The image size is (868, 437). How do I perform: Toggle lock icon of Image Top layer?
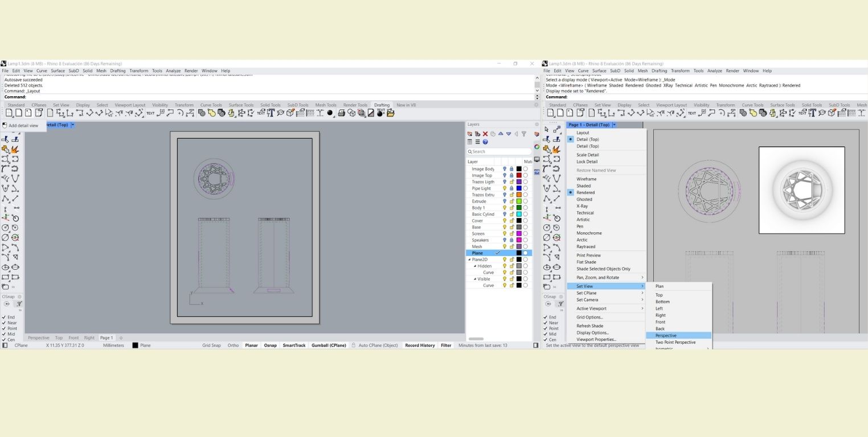point(511,175)
